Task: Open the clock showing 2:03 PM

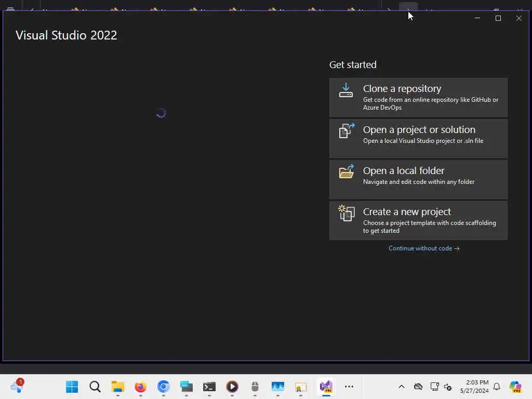Action: coord(474,387)
